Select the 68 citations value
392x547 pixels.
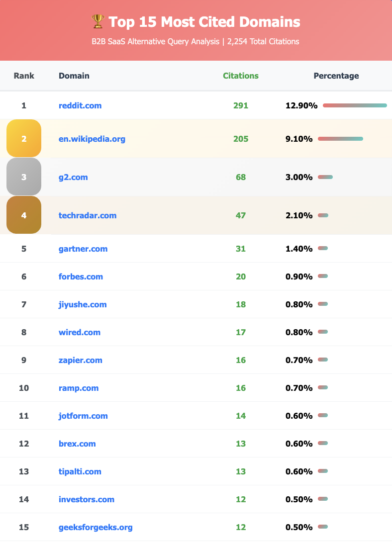coord(240,177)
